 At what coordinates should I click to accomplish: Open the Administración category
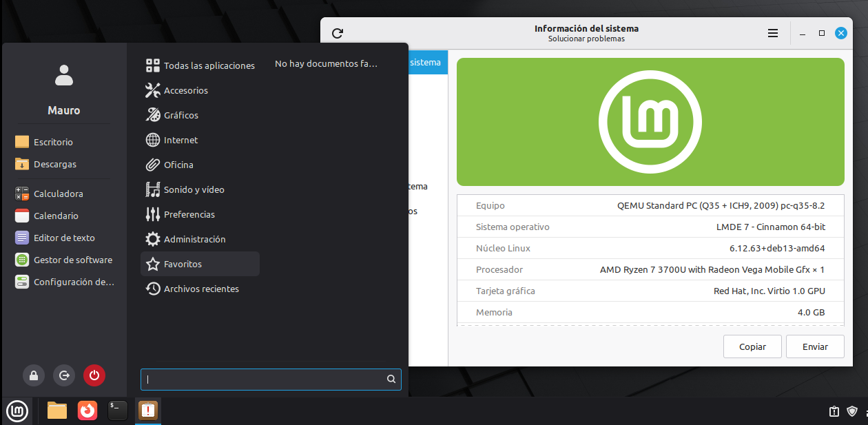tap(194, 239)
